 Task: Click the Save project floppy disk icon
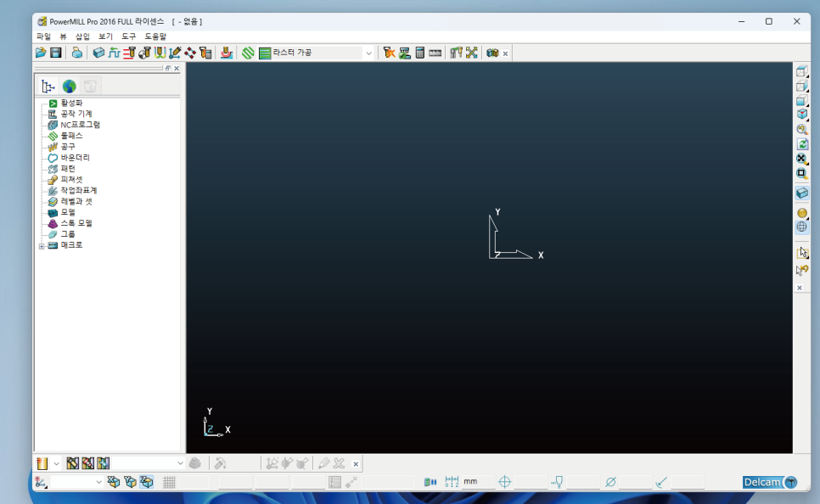point(56,53)
